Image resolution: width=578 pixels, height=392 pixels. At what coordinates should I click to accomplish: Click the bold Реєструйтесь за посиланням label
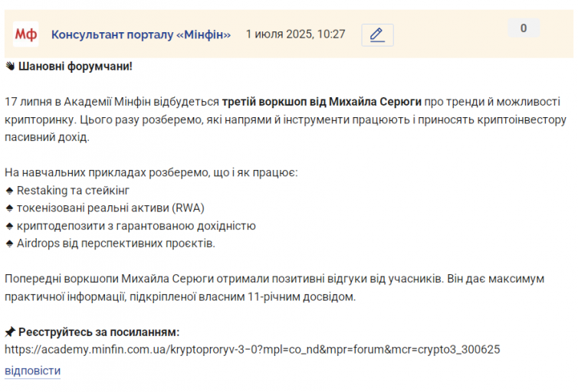(x=99, y=332)
